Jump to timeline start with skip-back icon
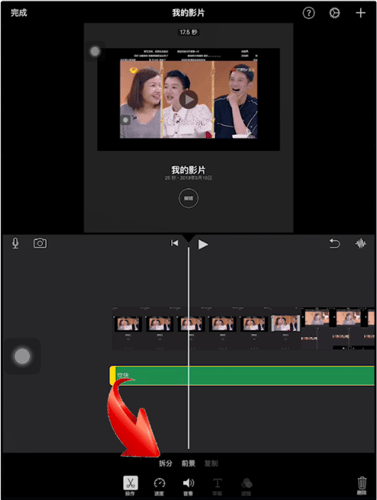The image size is (377, 500). (x=174, y=243)
